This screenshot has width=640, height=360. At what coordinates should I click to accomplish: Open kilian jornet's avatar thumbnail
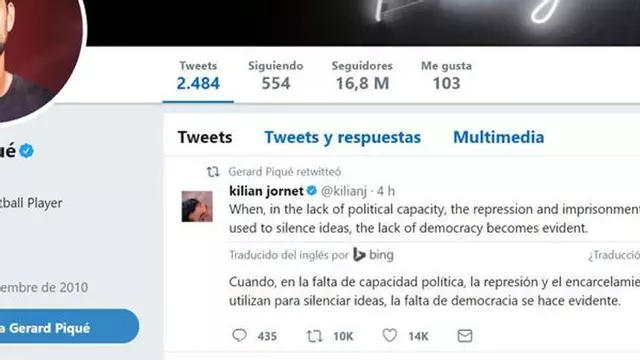pos(197,207)
